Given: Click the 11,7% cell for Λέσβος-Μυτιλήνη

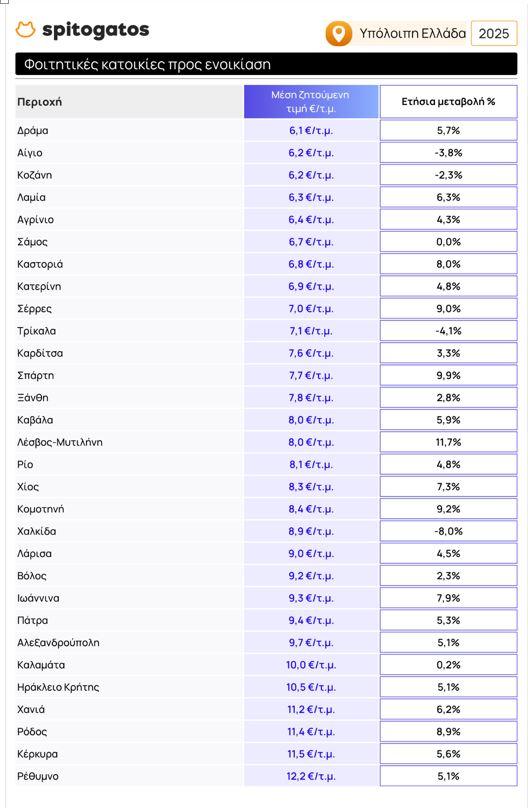Looking at the screenshot, I should click(448, 442).
